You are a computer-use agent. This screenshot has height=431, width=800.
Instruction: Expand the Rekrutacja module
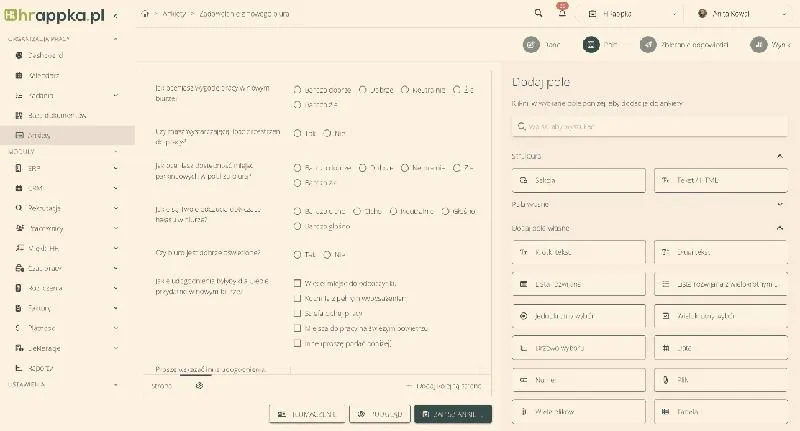[116, 208]
